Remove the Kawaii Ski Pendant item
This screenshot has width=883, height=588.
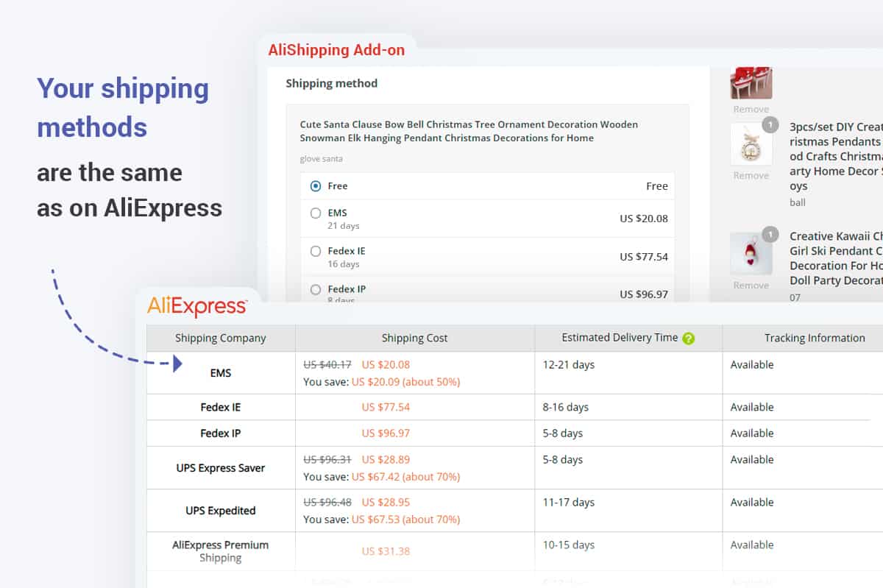(x=751, y=286)
